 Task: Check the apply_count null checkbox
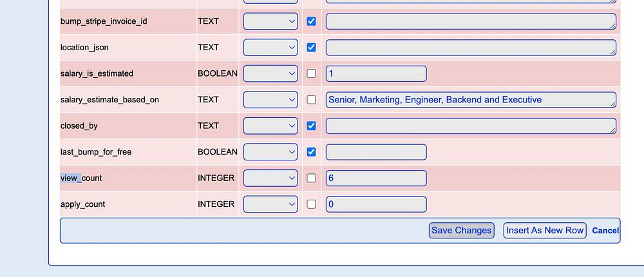312,204
